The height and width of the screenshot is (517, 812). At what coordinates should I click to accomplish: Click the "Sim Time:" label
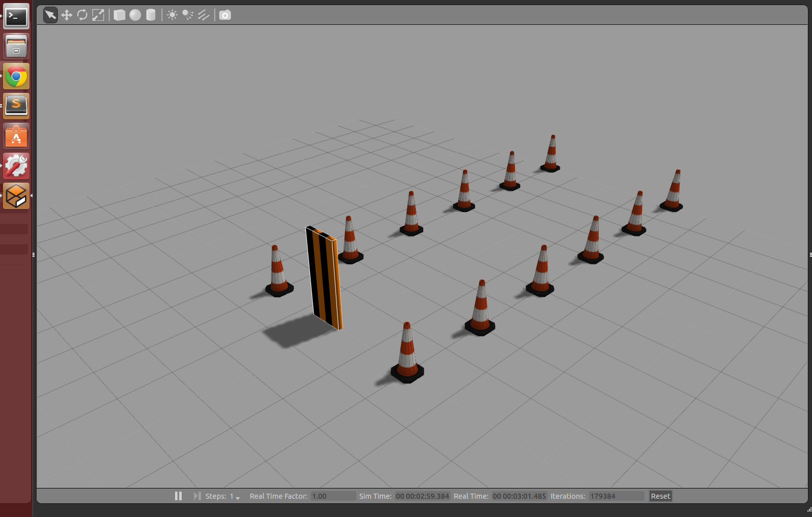(376, 496)
